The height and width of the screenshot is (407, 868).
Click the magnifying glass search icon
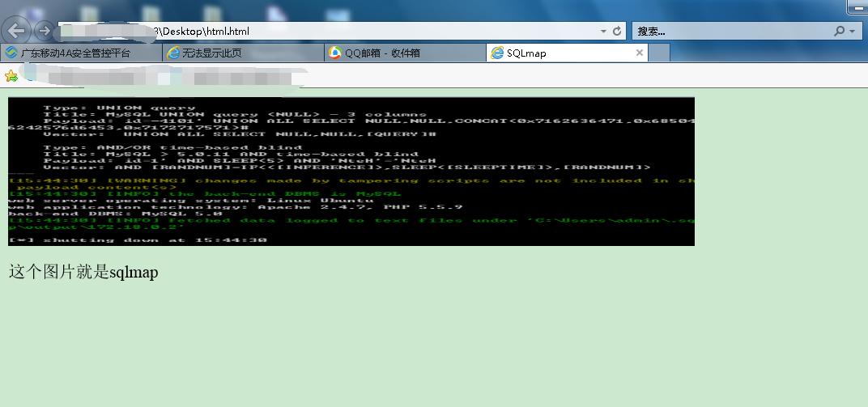(x=839, y=32)
